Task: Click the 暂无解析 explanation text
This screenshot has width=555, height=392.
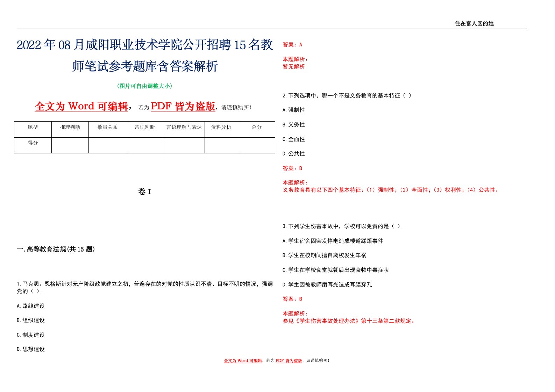Action: click(x=294, y=66)
